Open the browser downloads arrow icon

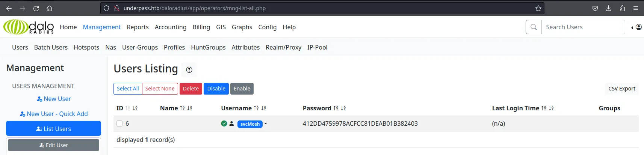click(609, 8)
